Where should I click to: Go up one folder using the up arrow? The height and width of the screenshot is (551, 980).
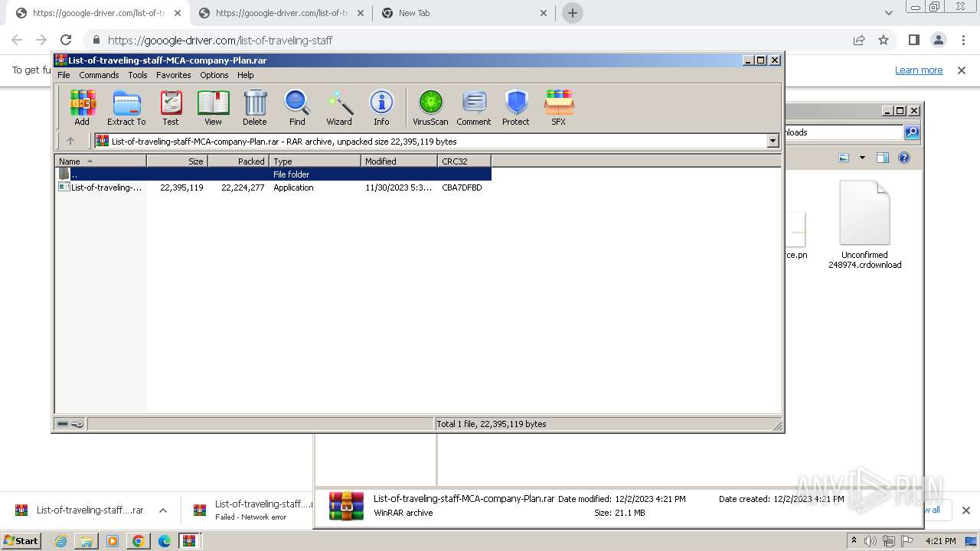(x=70, y=141)
